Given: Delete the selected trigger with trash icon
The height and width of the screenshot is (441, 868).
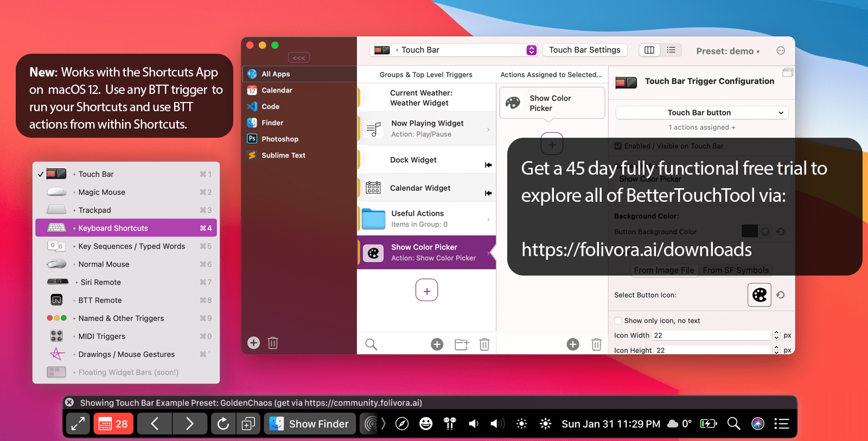Looking at the screenshot, I should click(x=484, y=344).
